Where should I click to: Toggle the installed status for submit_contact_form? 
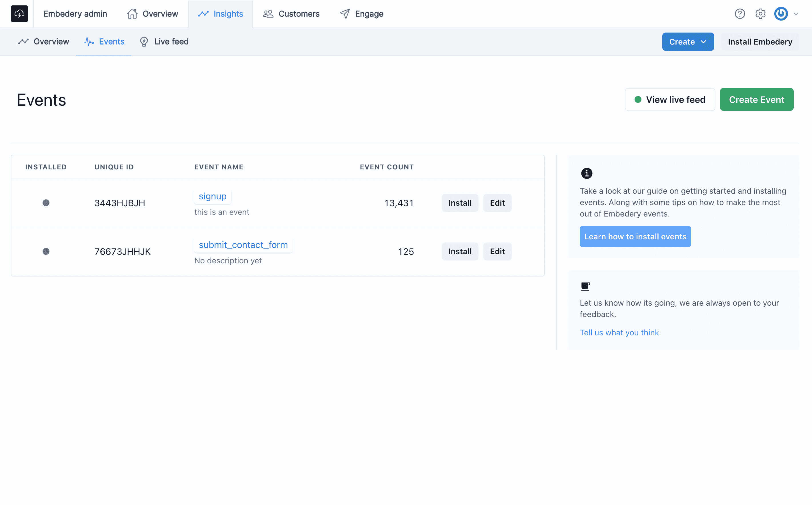click(x=45, y=251)
